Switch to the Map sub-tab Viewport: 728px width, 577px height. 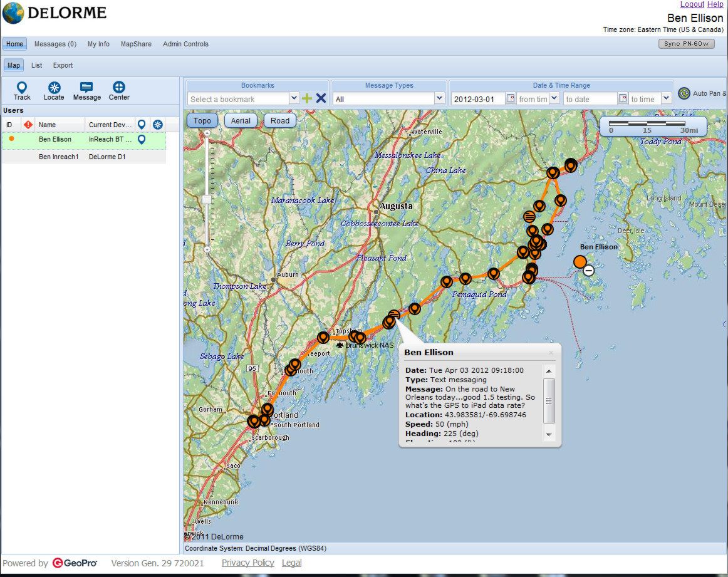click(x=13, y=65)
